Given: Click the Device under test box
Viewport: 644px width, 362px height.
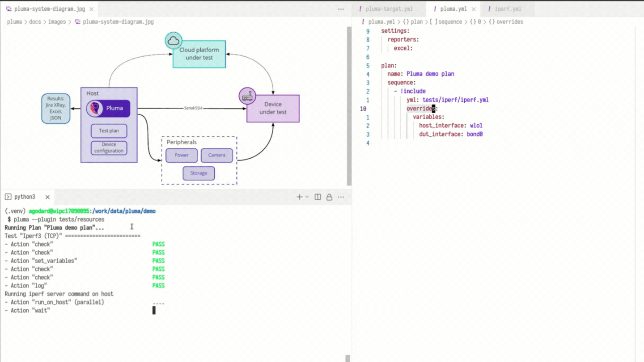Looking at the screenshot, I should coord(273,108).
